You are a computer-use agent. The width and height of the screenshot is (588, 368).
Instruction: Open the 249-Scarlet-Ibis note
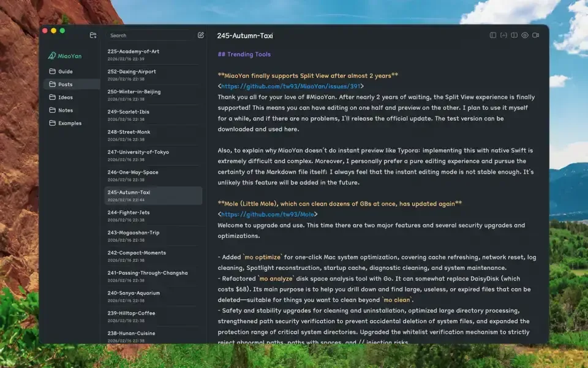click(x=153, y=115)
